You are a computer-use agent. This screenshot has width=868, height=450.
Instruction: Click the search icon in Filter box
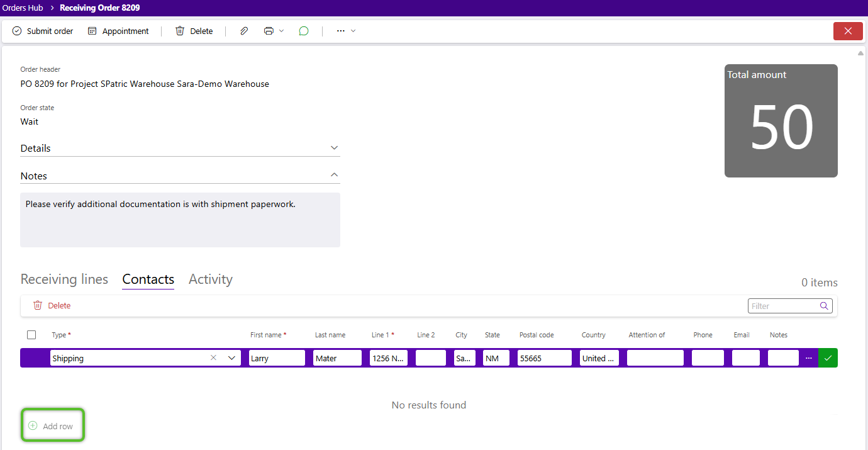click(824, 306)
